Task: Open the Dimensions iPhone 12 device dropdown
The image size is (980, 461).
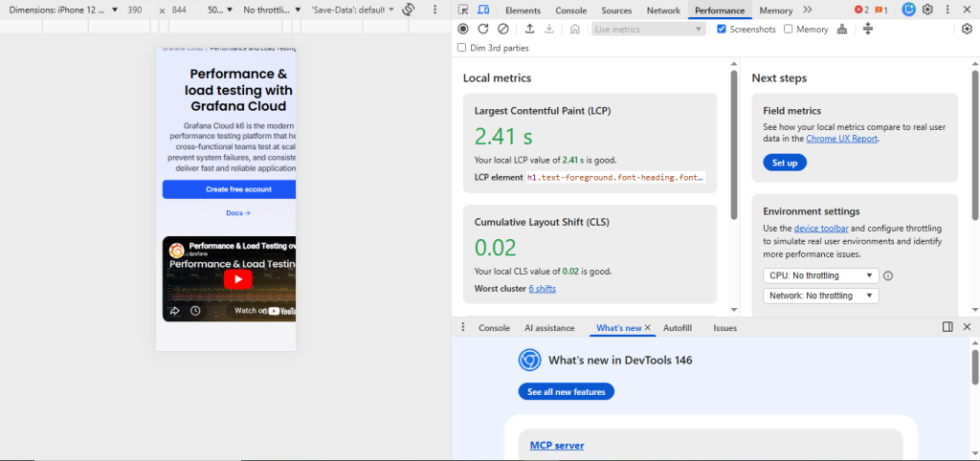Action: [x=64, y=10]
